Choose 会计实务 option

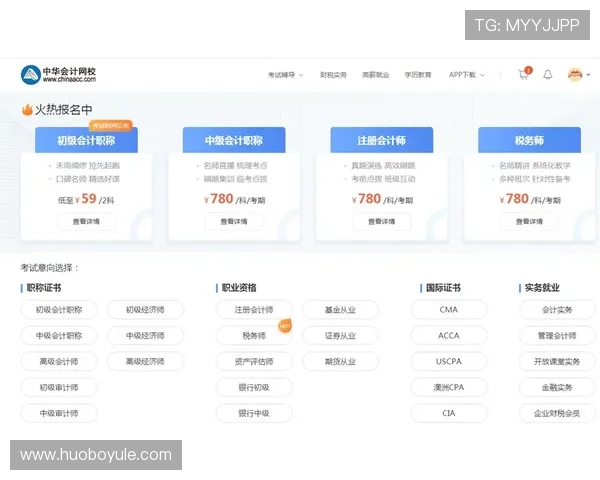pyautogui.click(x=557, y=310)
